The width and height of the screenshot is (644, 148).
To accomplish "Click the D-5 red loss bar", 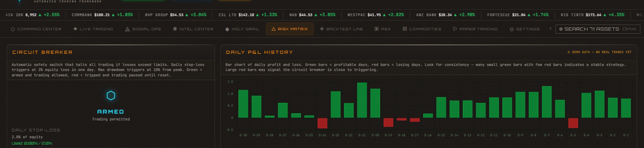I will [573, 123].
